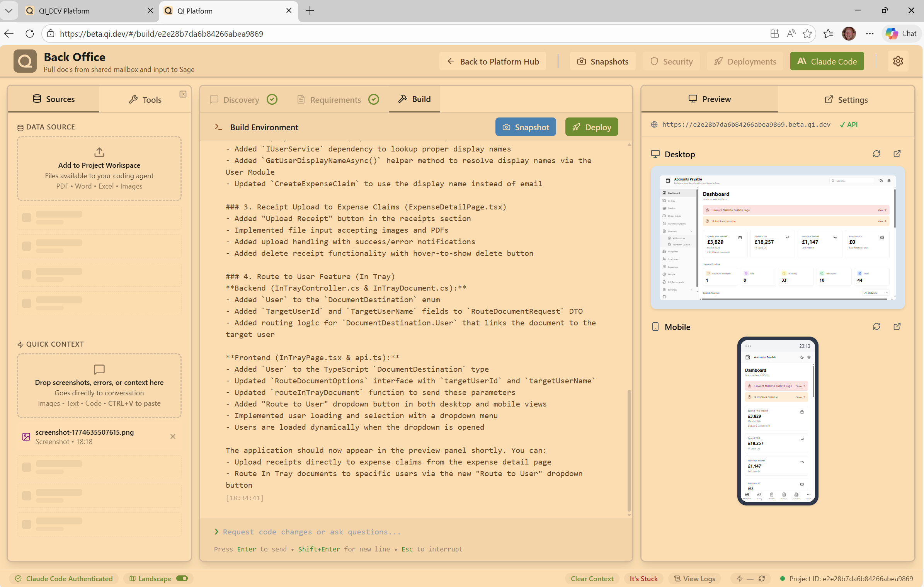Image resolution: width=924 pixels, height=587 pixels.
Task: Open the browser tab search chevron
Action: pyautogui.click(x=9, y=11)
